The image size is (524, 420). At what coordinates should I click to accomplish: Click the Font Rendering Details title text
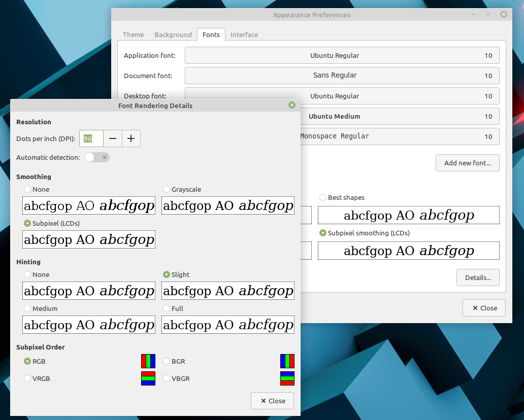(x=155, y=106)
